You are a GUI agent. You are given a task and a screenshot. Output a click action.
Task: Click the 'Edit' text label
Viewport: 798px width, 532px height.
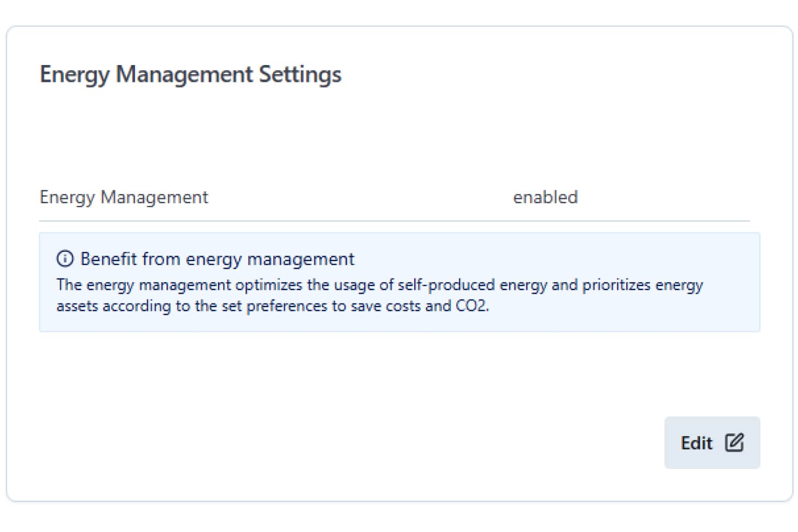(697, 443)
